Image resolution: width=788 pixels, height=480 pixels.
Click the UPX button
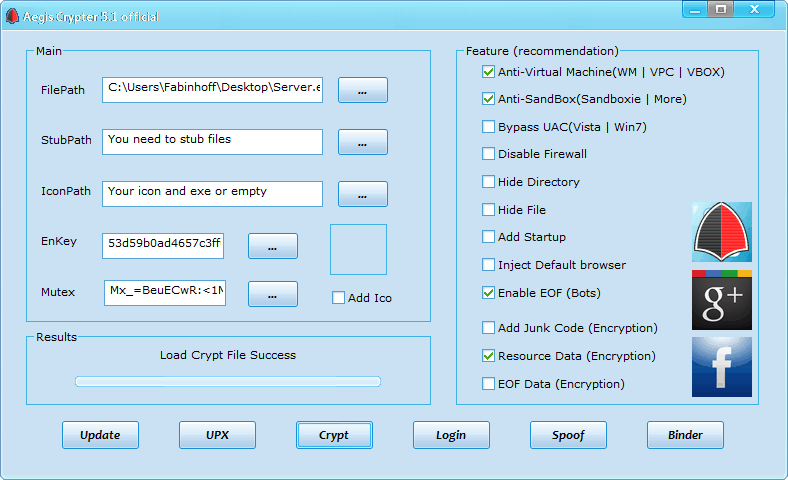click(217, 435)
